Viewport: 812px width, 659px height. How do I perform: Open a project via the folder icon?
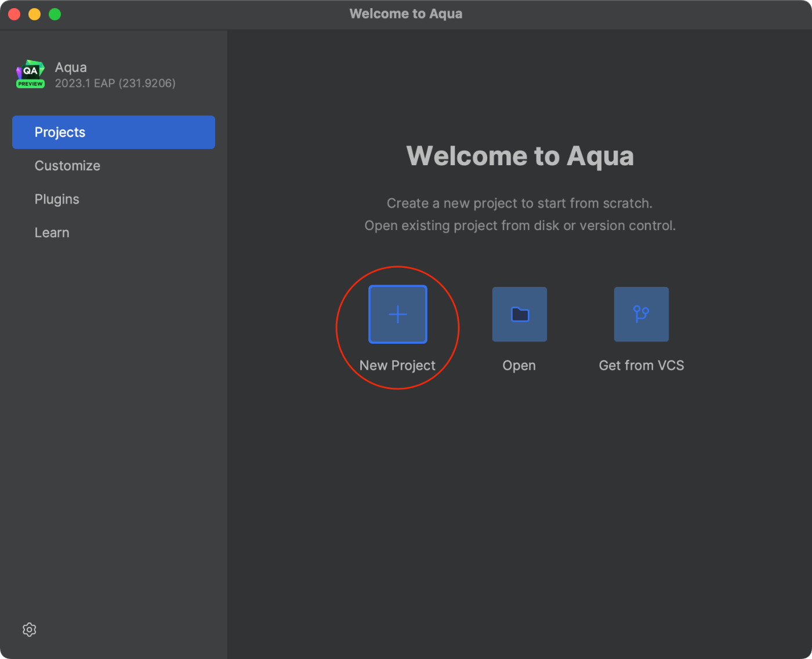point(520,314)
